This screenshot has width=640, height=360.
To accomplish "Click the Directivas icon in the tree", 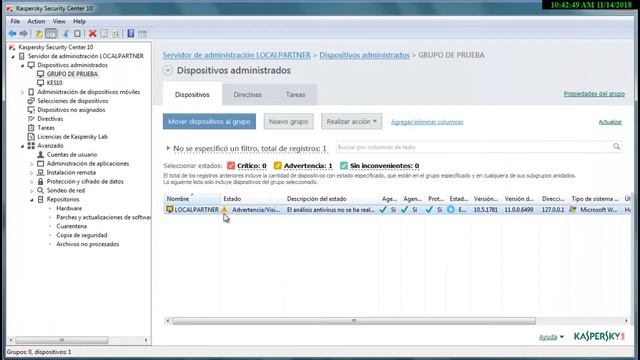I will point(31,119).
